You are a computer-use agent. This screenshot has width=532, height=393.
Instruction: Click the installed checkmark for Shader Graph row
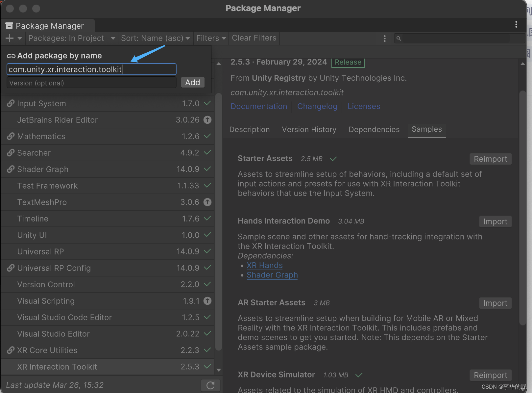pos(207,169)
